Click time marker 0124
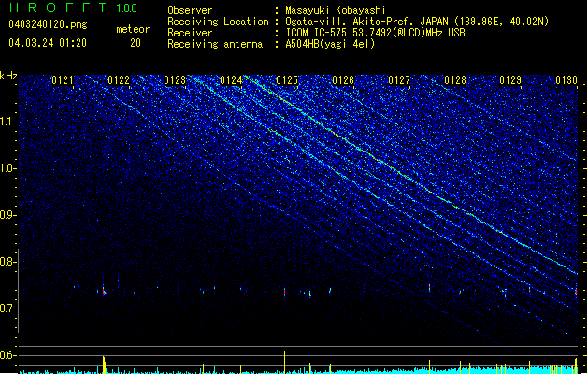Screen dimensions: 588x374 (231, 80)
